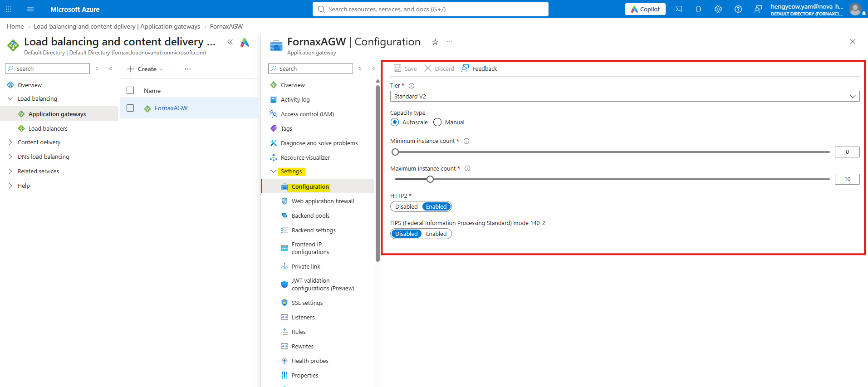Click the Discard toolbar button

[439, 69]
